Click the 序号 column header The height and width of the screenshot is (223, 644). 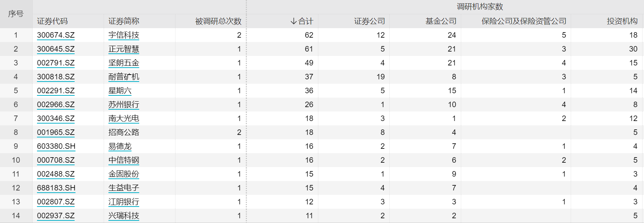coord(16,14)
